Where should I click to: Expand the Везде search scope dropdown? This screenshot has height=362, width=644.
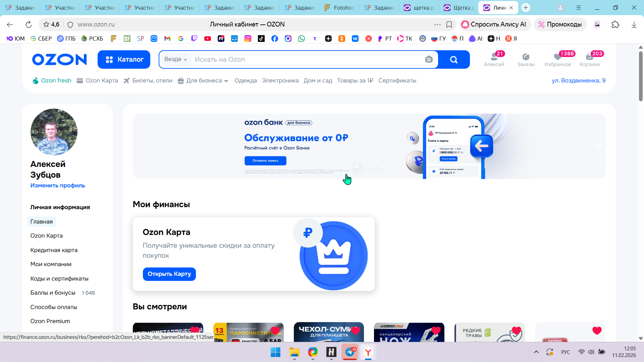pyautogui.click(x=175, y=59)
